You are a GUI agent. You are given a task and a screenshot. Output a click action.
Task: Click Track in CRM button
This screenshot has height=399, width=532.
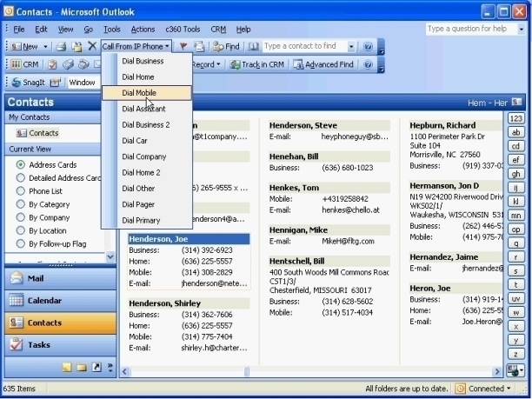coord(256,64)
